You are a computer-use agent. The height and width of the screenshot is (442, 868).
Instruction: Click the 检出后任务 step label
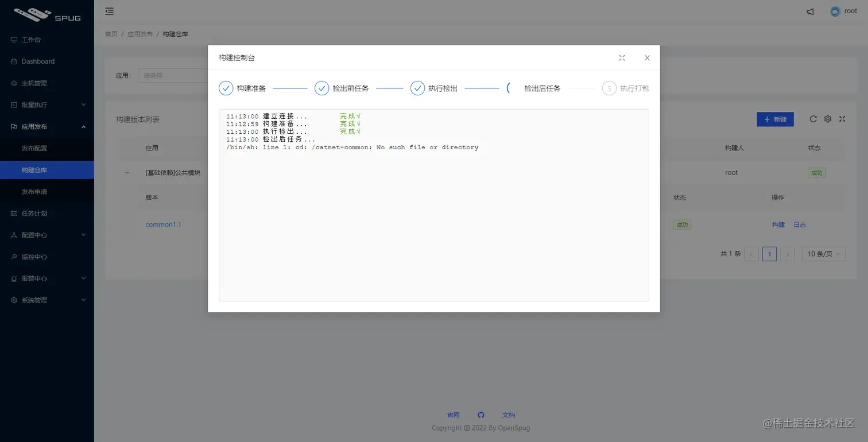(x=542, y=88)
